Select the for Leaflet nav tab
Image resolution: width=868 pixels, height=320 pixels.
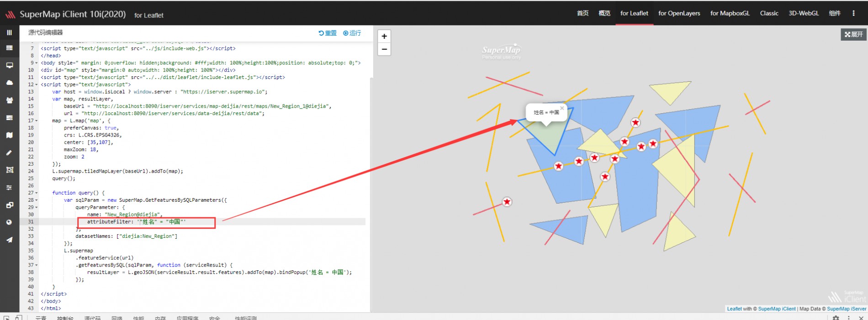click(634, 13)
